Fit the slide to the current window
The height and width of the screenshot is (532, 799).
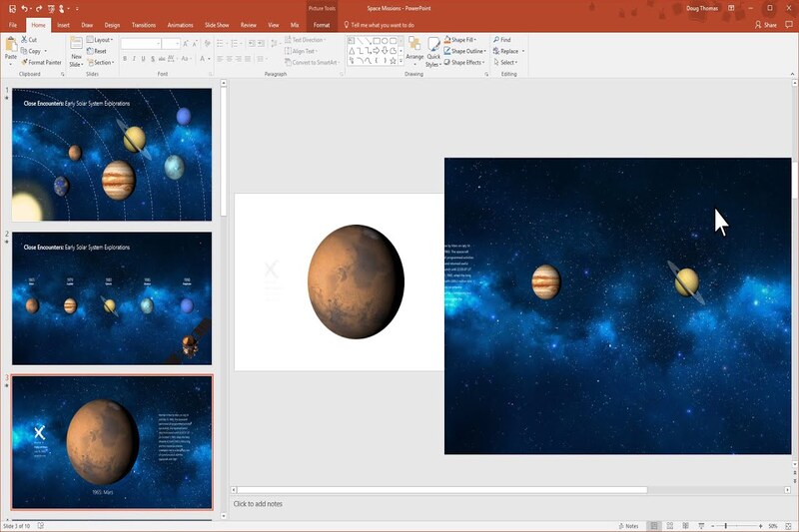point(788,526)
